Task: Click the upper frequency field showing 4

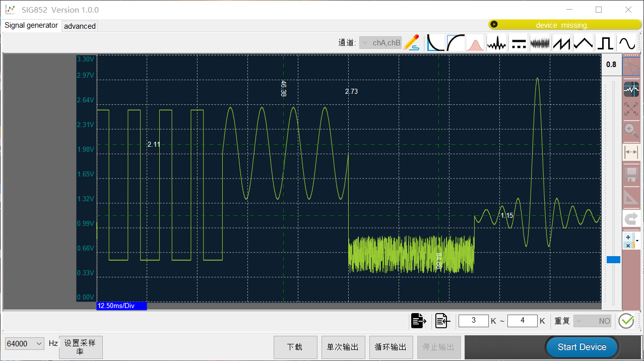Action: click(523, 321)
